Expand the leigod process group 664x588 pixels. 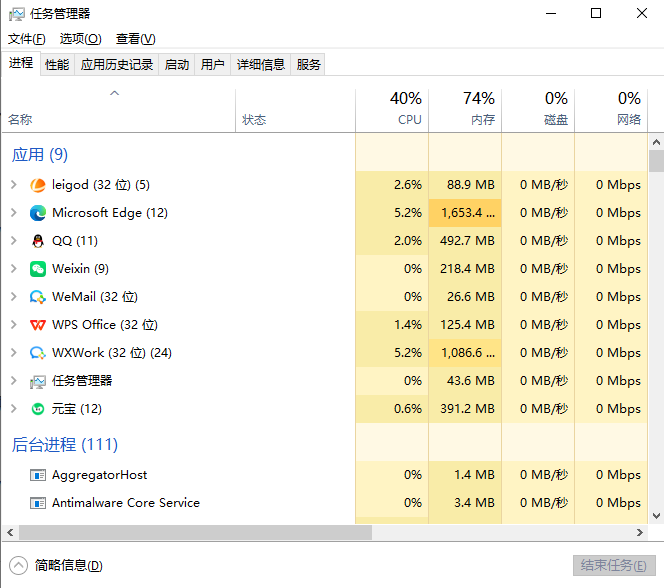point(14,185)
